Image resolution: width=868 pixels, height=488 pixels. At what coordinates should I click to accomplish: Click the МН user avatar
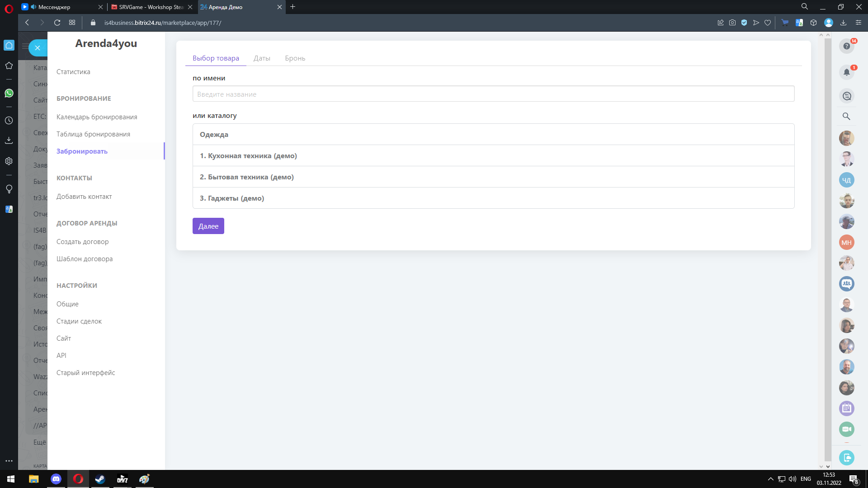coord(846,243)
